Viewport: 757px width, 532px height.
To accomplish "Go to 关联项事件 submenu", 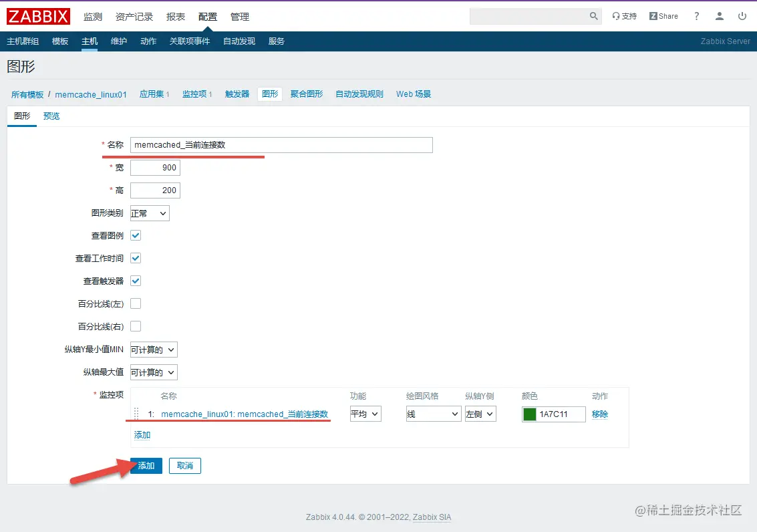I will tap(190, 41).
